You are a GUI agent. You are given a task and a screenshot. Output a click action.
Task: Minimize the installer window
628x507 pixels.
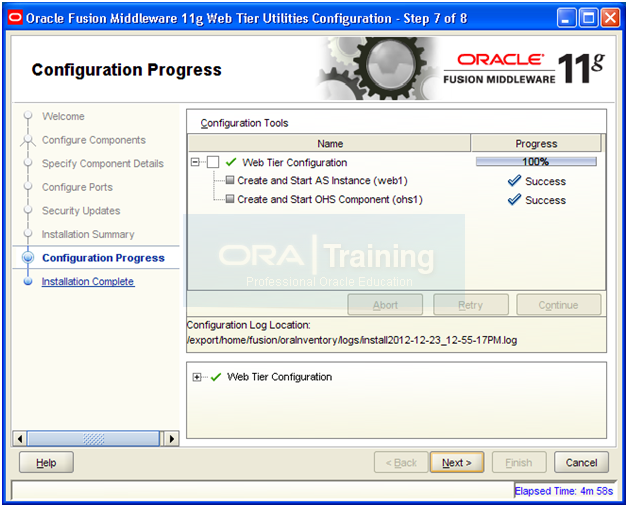click(566, 18)
